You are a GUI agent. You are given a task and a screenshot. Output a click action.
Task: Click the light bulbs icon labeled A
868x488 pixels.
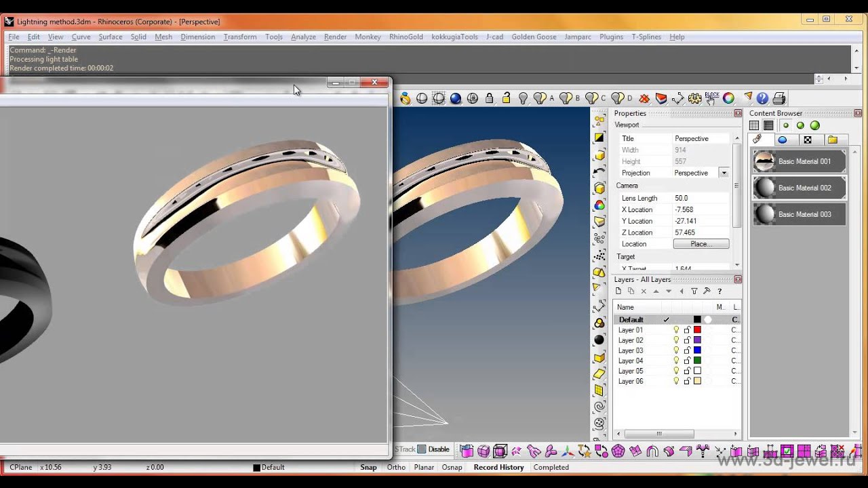pos(542,98)
